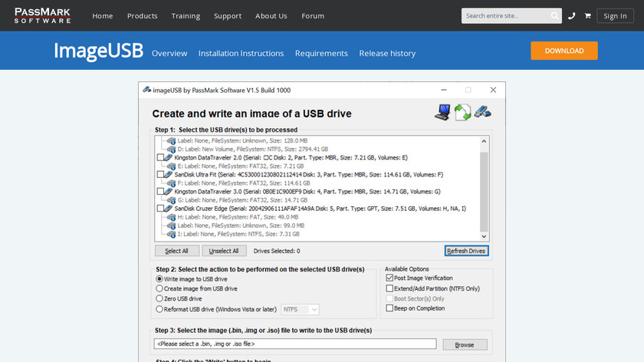644x362 pixels.
Task: Open Installation Instructions tab
Action: 241,54
